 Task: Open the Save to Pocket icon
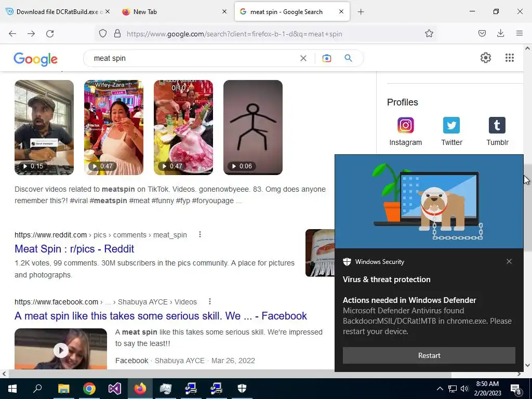click(482, 34)
